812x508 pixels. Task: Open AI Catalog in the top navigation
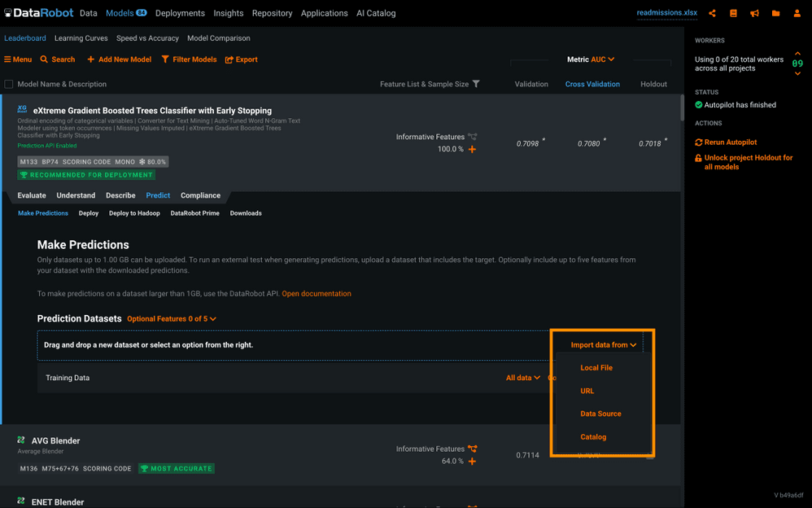pos(376,14)
